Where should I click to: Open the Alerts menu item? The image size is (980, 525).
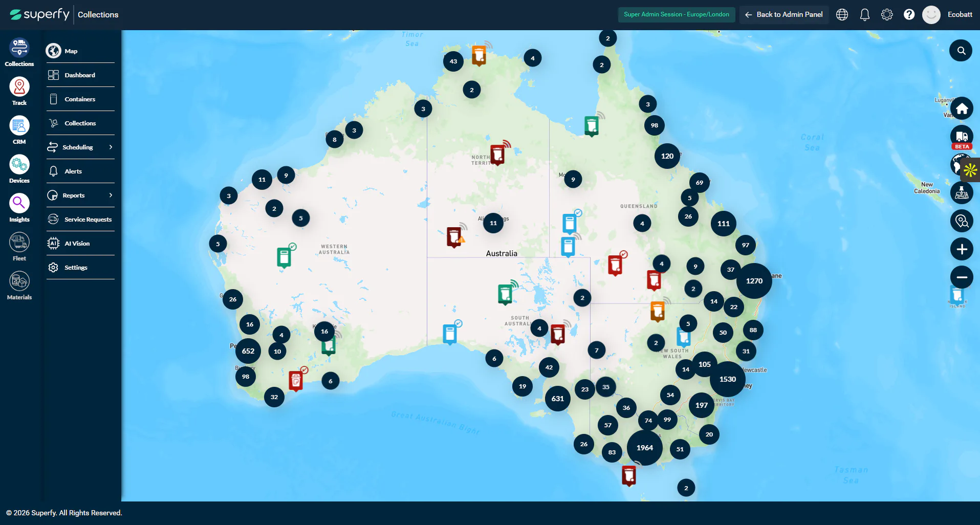point(80,171)
